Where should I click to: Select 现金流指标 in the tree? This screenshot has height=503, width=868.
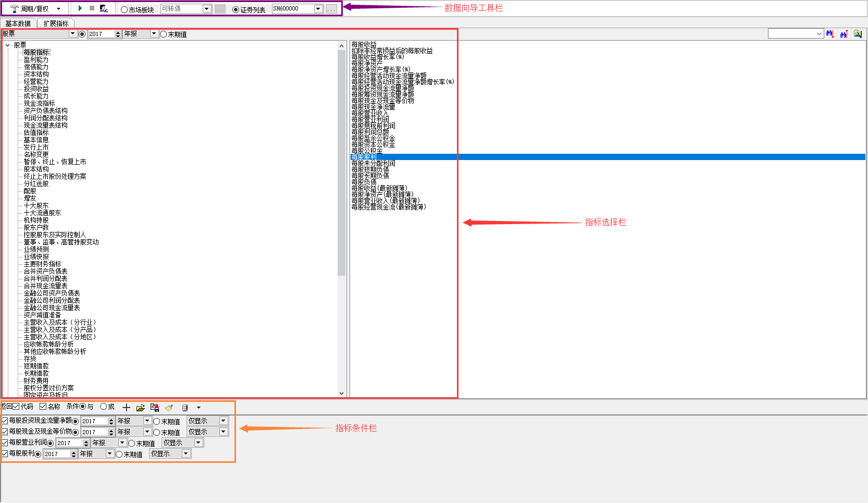(39, 104)
